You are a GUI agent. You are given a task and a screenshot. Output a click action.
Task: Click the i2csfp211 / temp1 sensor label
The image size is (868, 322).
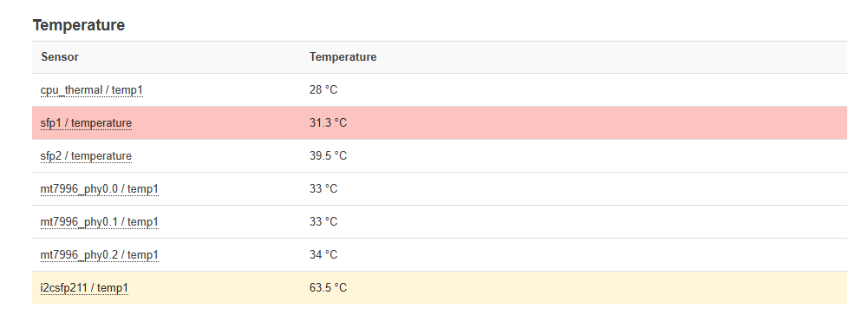pos(85,287)
